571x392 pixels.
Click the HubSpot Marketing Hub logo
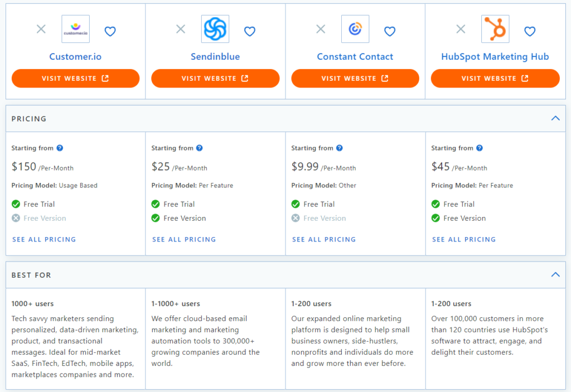click(495, 29)
